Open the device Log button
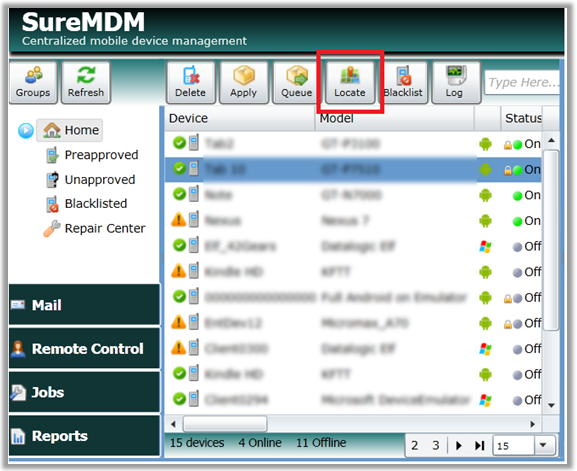577x471 pixels. coord(456,82)
